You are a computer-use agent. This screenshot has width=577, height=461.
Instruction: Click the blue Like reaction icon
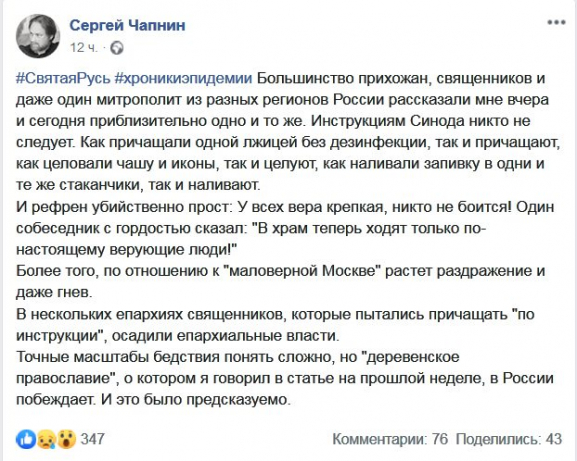pyautogui.click(x=26, y=439)
